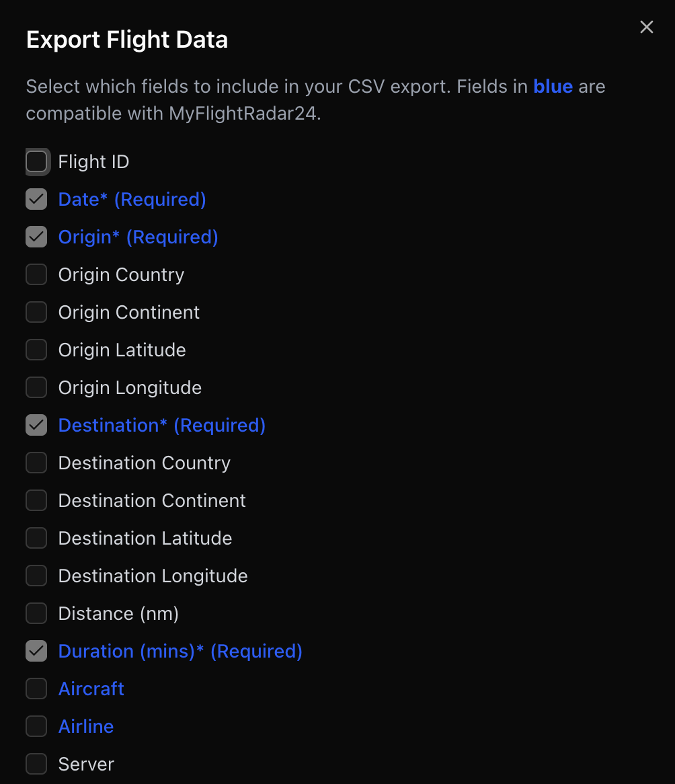Toggle the Origin required checkbox
This screenshot has width=675, height=784.
pyautogui.click(x=36, y=237)
